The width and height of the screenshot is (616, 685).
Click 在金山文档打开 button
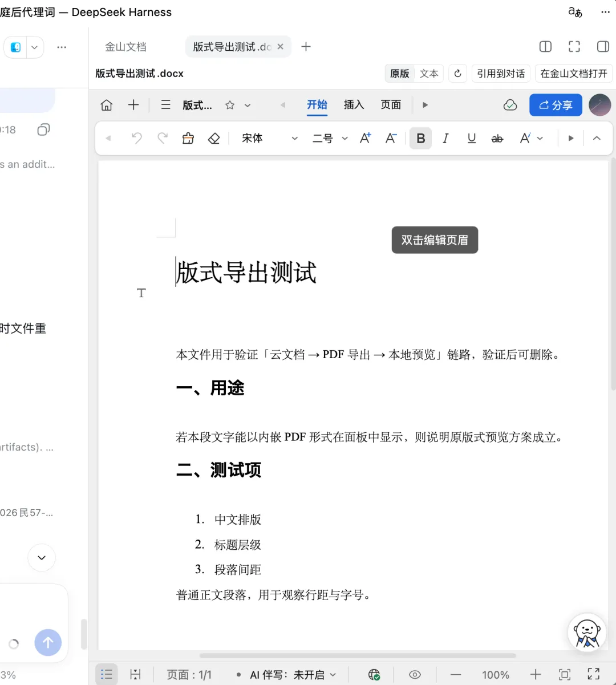574,74
